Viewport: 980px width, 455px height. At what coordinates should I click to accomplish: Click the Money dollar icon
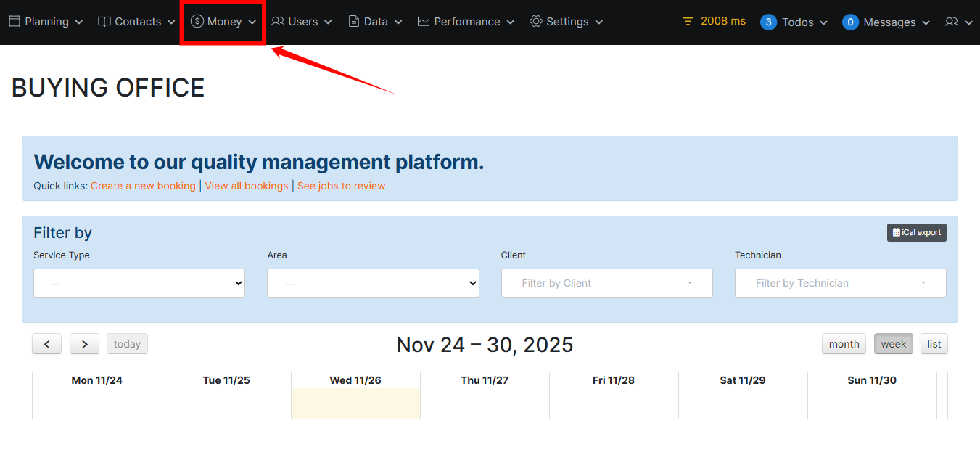[197, 22]
